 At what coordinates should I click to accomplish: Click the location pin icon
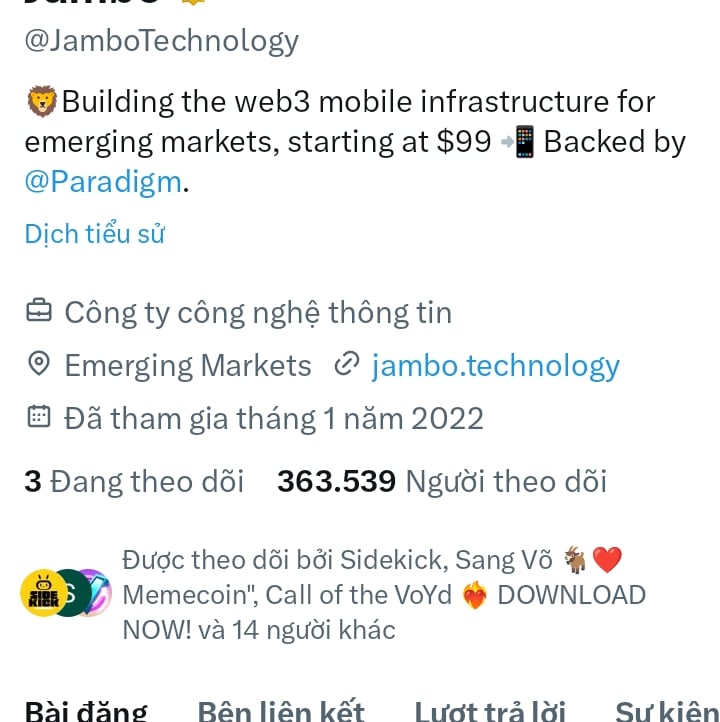tap(39, 364)
